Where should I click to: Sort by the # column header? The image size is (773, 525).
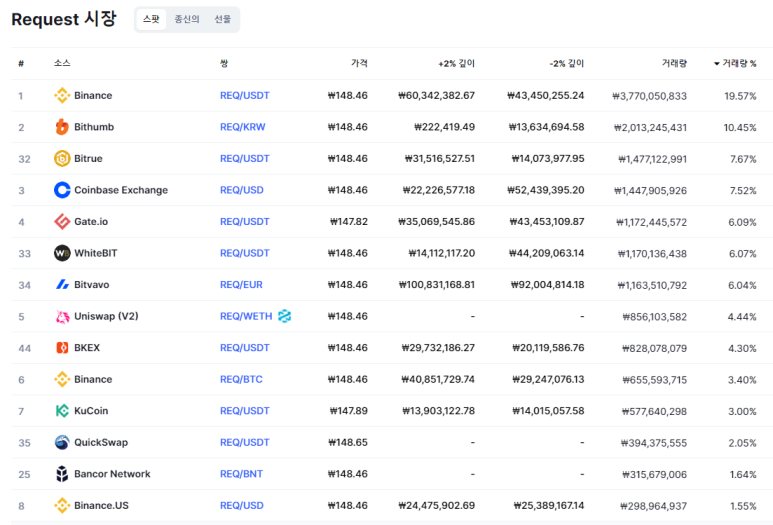[21, 63]
